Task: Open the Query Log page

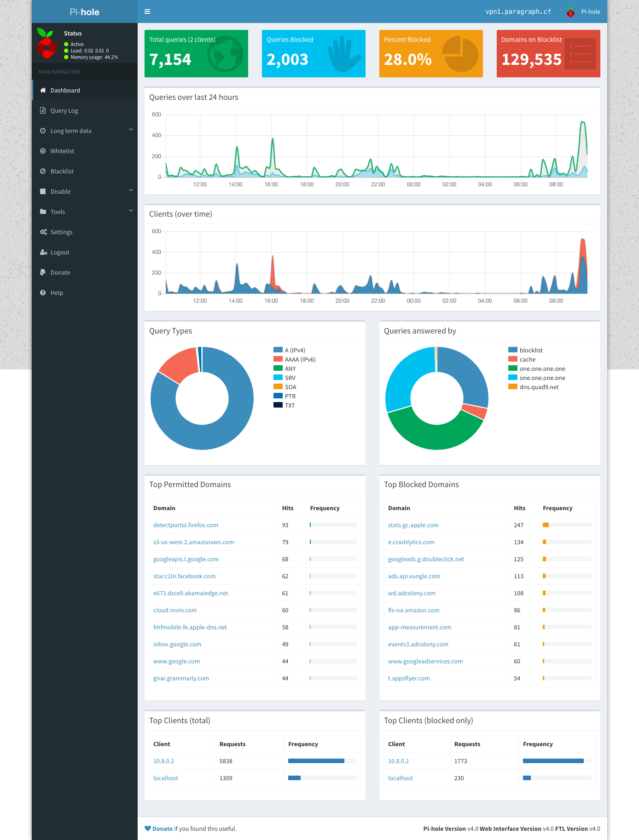Action: point(85,110)
